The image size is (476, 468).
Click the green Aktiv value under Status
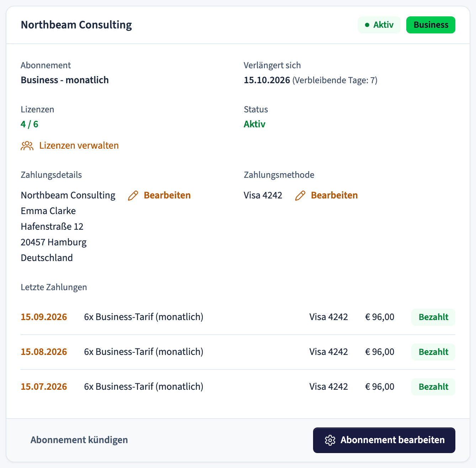point(254,124)
